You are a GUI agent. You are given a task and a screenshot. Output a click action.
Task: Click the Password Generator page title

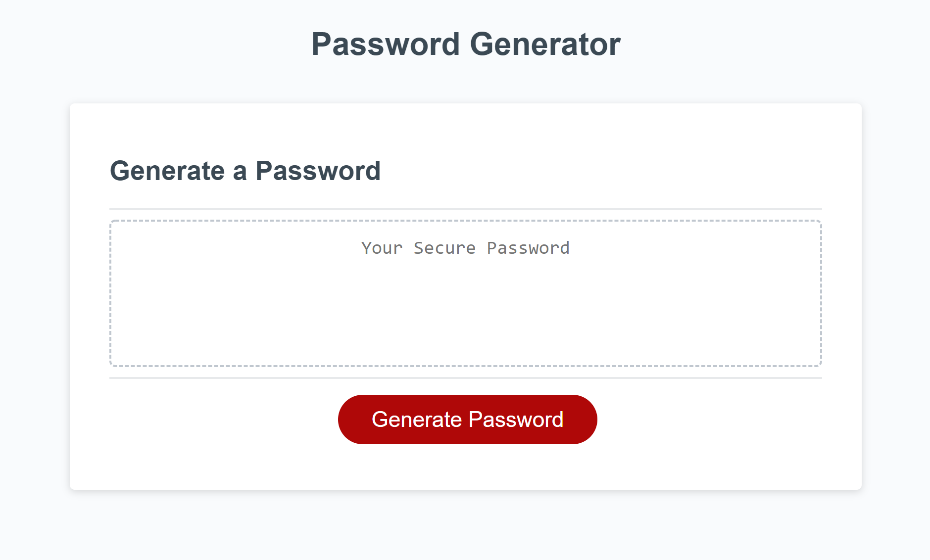[465, 44]
